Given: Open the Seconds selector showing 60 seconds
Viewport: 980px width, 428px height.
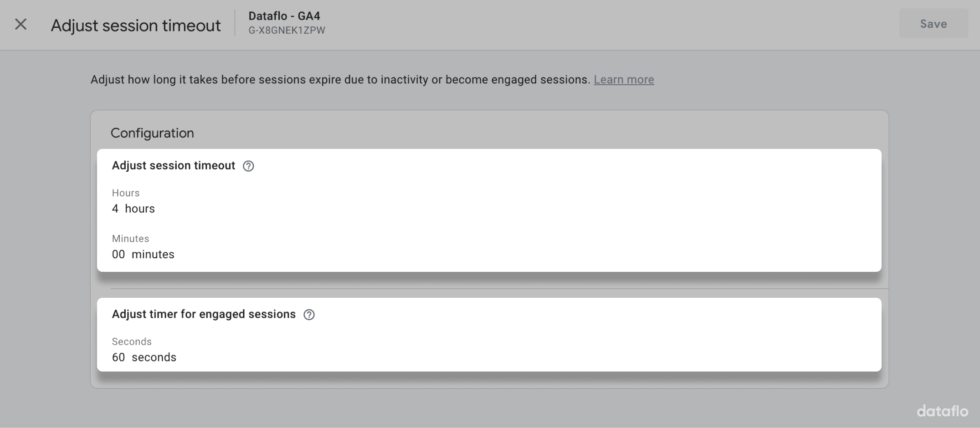Looking at the screenshot, I should 144,357.
